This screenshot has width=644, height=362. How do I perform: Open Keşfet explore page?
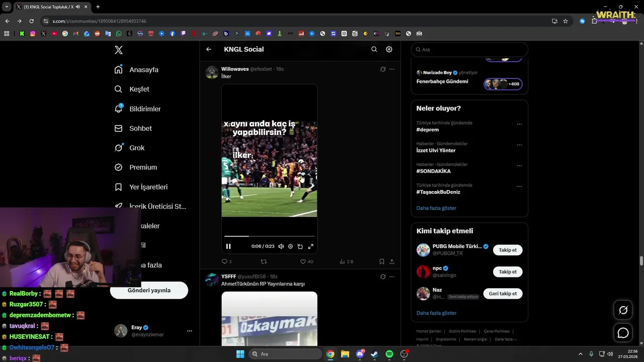pos(132,89)
